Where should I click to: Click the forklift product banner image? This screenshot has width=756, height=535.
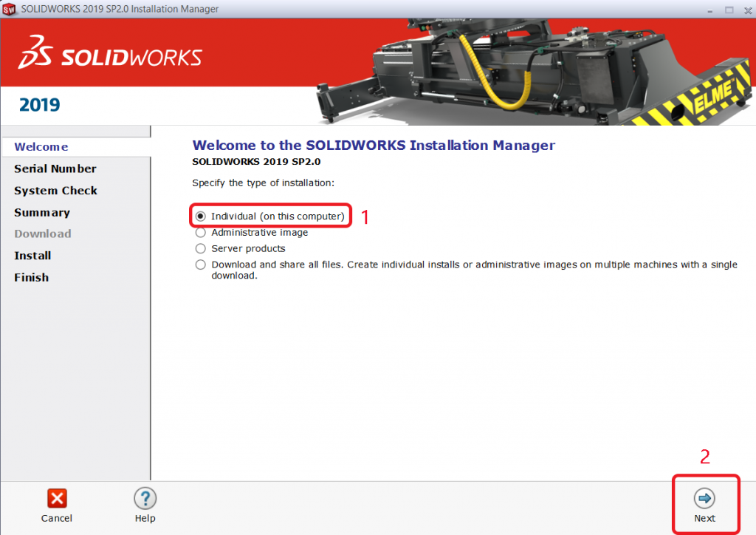[535, 72]
